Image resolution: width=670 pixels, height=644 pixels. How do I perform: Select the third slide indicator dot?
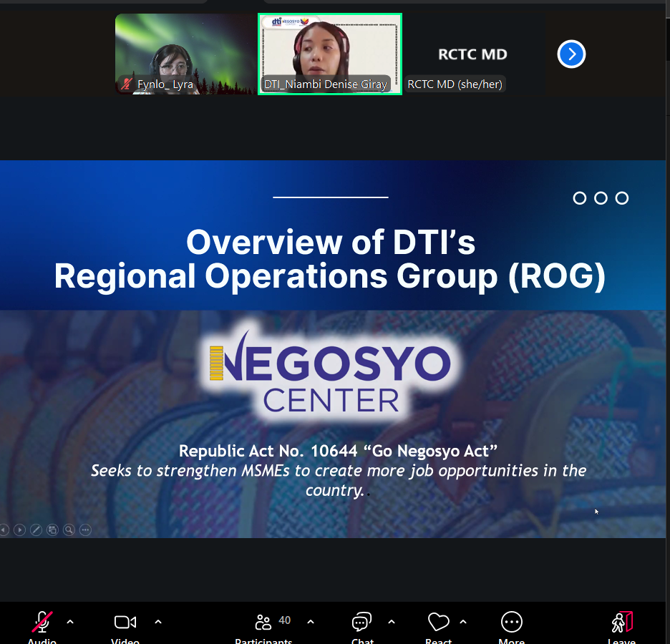[x=621, y=198]
